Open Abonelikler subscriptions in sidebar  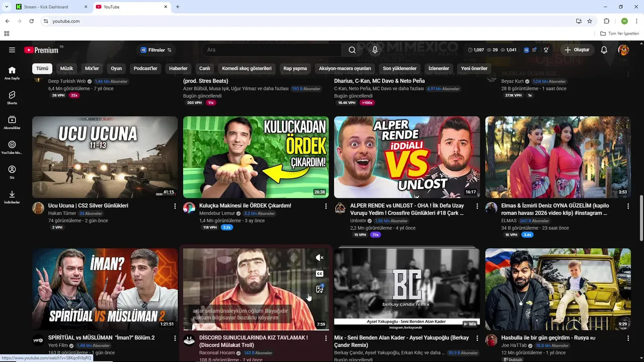coord(12,123)
